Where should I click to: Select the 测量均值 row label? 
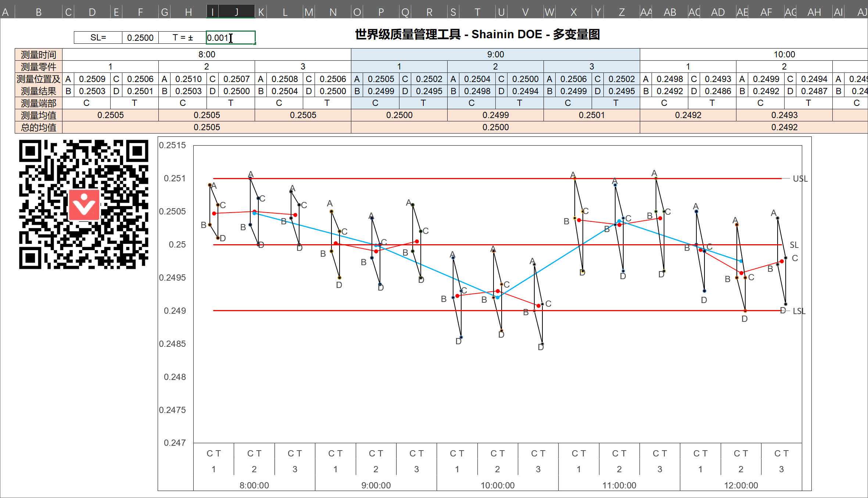39,115
